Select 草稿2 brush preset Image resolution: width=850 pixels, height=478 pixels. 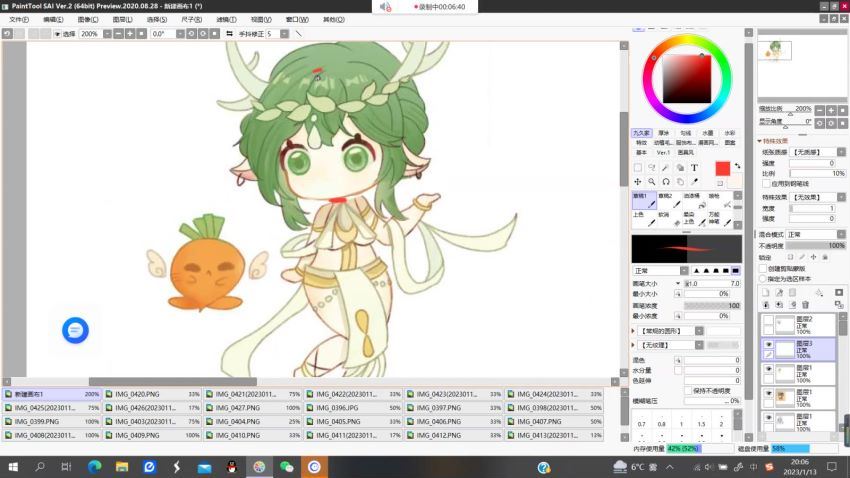pyautogui.click(x=670, y=200)
